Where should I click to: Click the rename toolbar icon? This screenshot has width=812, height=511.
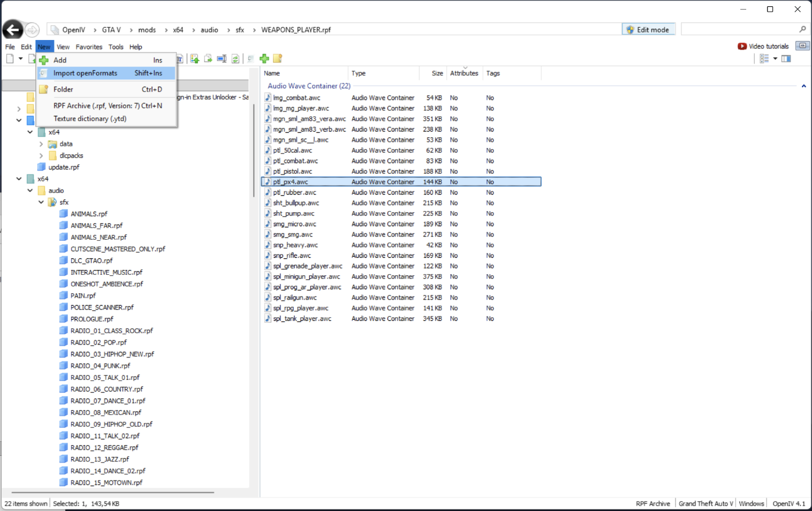222,59
